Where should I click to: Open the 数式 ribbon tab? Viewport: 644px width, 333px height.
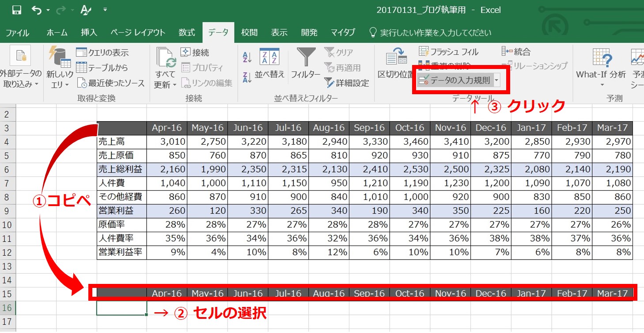coord(186,32)
